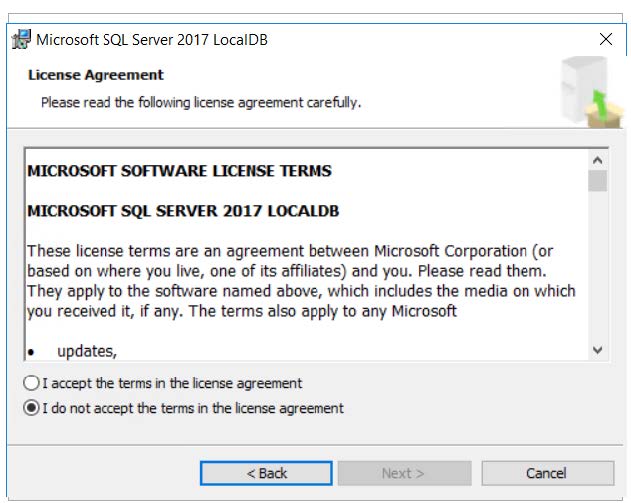Click the "MICROSOFT SOFTWARE LICENSE TERMS" heading

click(179, 171)
